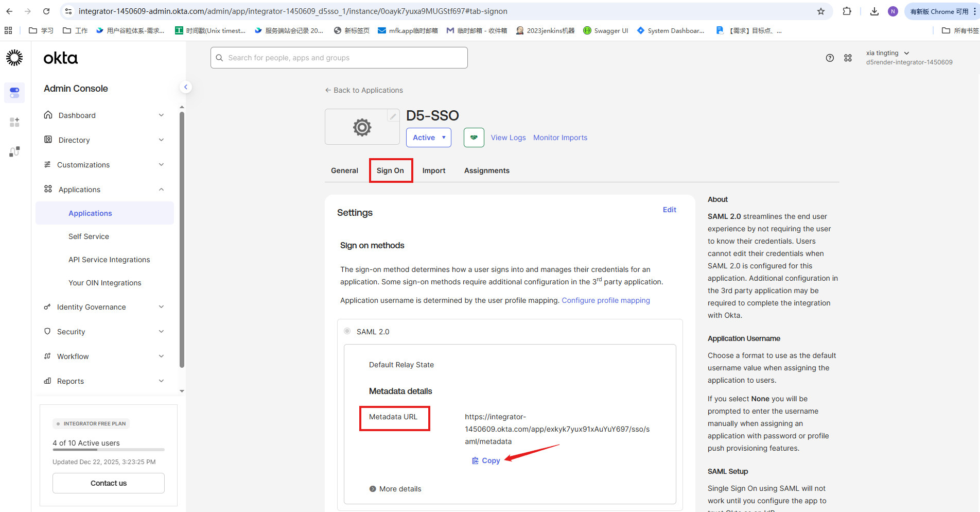Open Configure profile mapping link
Screen dimensions: 980x512
coord(605,300)
